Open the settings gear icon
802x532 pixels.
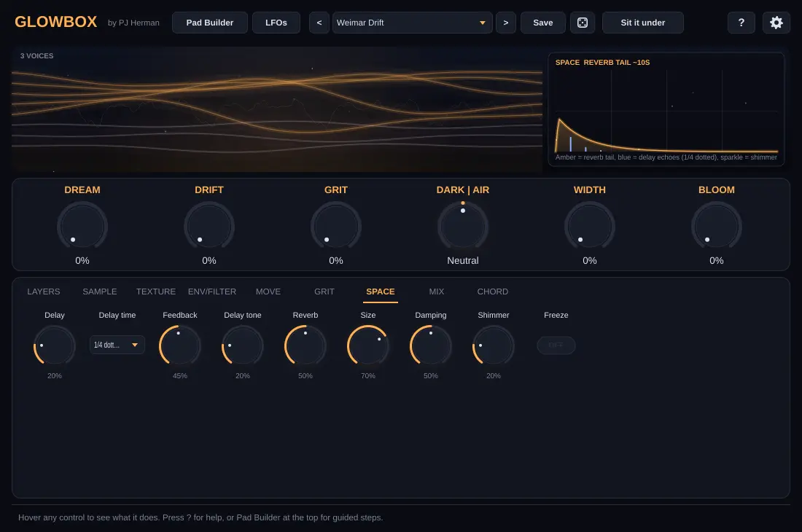[x=776, y=23]
